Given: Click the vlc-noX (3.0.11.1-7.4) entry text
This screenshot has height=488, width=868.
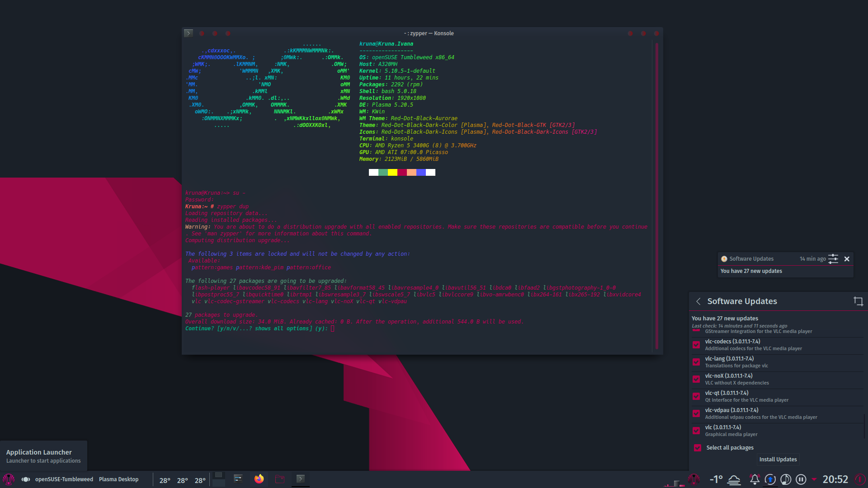Looking at the screenshot, I should click(x=729, y=376).
